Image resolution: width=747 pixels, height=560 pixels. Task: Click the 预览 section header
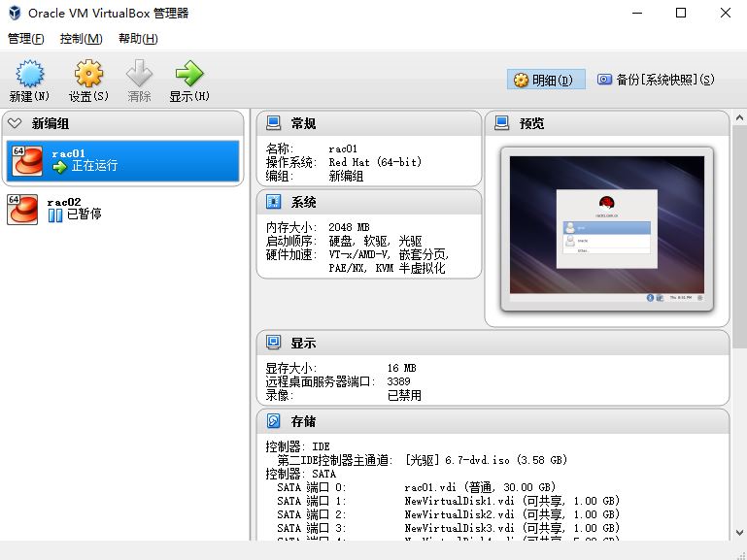(x=531, y=123)
